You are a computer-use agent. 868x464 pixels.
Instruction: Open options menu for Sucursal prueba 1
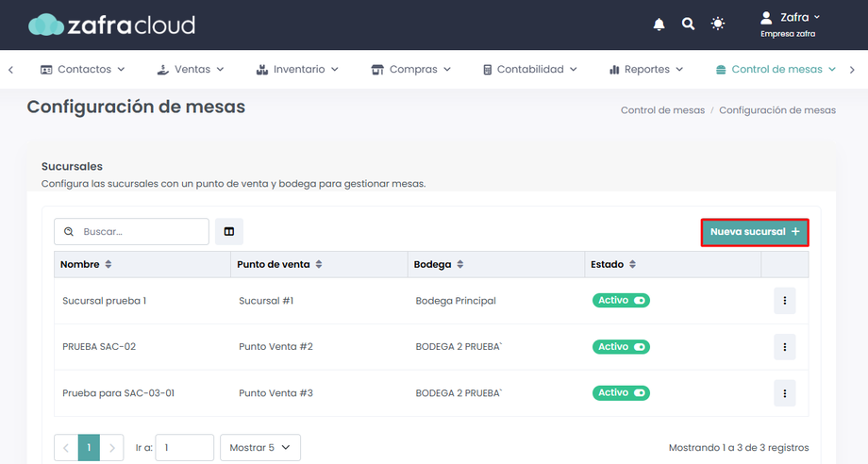click(784, 300)
